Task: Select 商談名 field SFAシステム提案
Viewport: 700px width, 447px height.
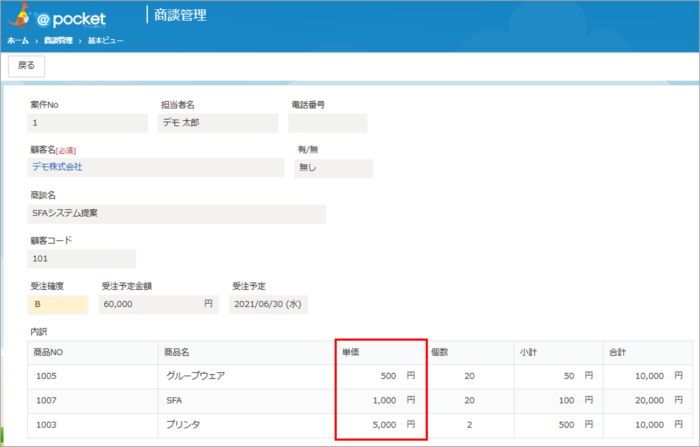Action: [176, 214]
